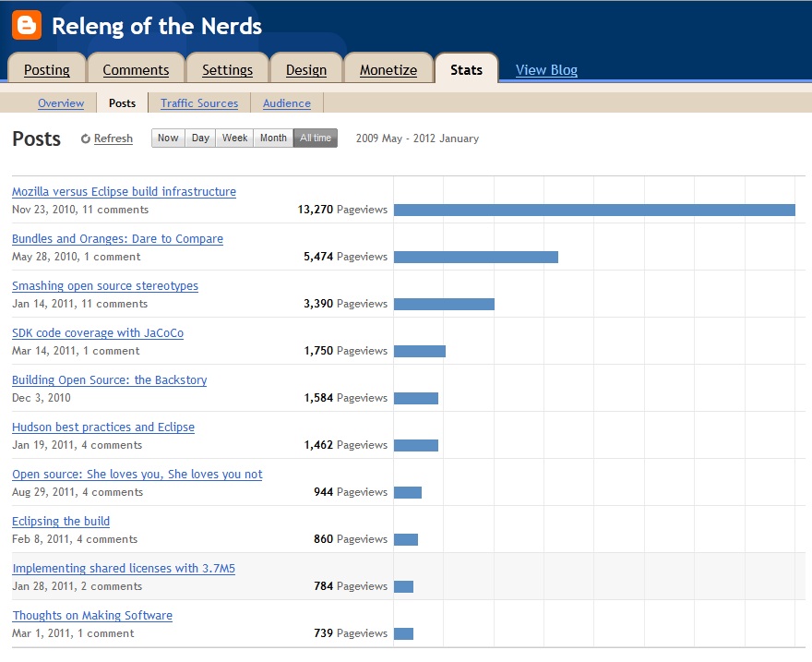This screenshot has height=662, width=812.
Task: Set time range to Week
Action: click(x=234, y=138)
